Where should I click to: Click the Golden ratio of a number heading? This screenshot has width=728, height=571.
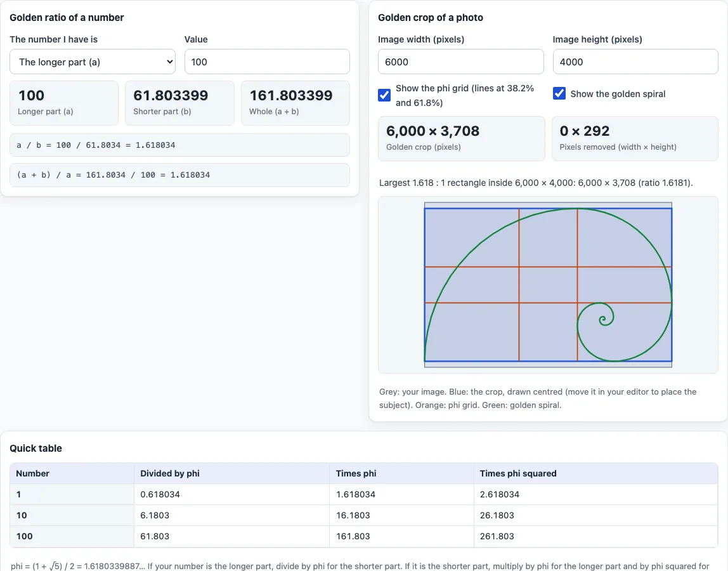click(67, 18)
